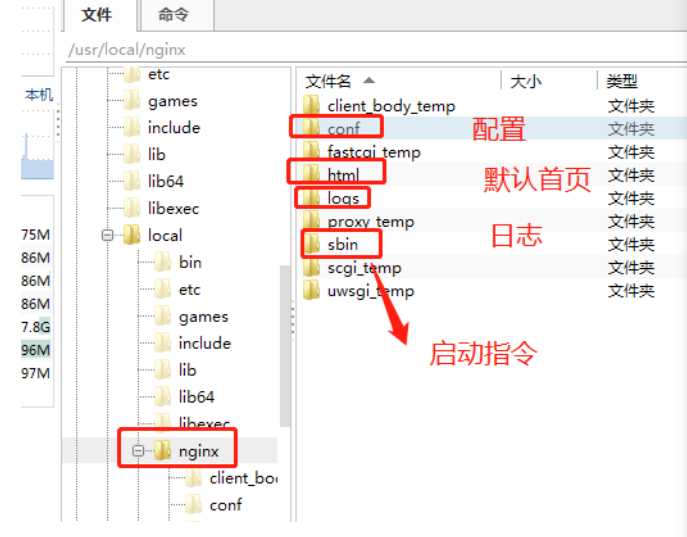Sort the list by the 类型 column header
Viewport: 687px width, 537px height.
[x=621, y=81]
